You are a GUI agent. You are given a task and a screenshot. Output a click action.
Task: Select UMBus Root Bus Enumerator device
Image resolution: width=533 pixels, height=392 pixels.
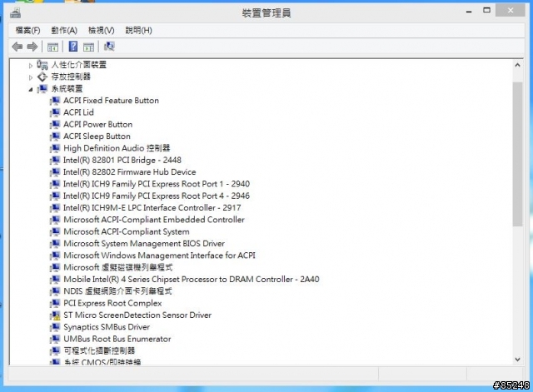117,339
